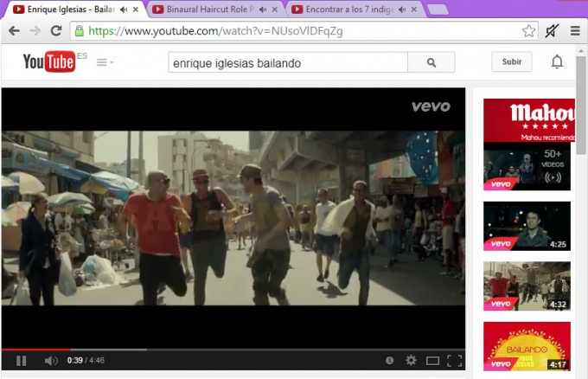Open the Chrome hamburger menu
Viewport: 588px width, 379px height.
pos(575,31)
